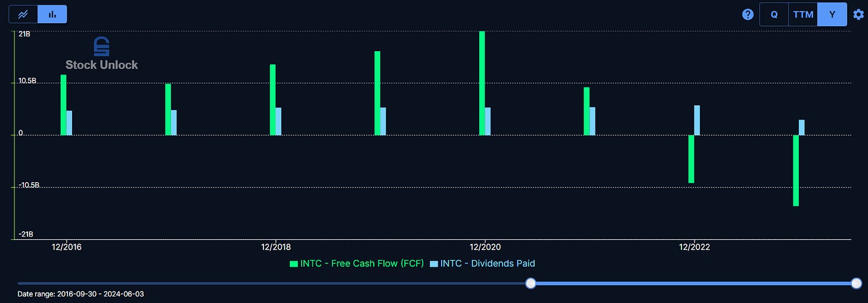Toggle INTC Free Cash Flow legend entry
The image size is (868, 303).
tap(356, 263)
